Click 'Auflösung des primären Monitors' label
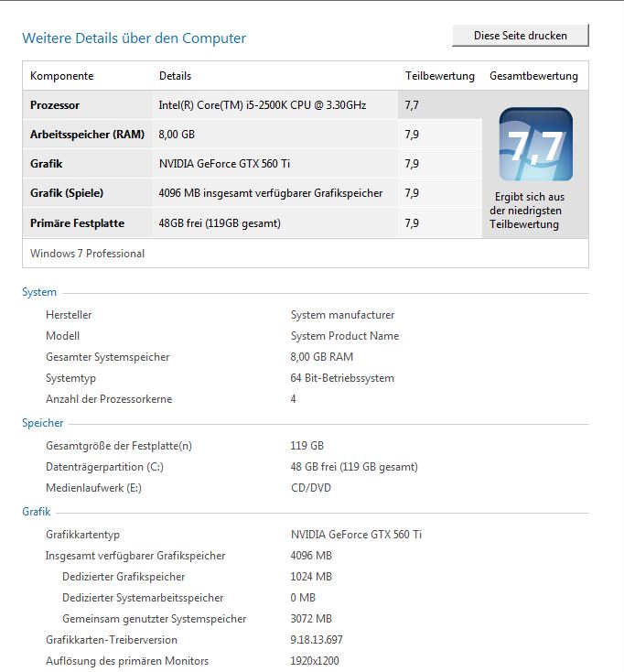The image size is (624, 672). [127, 661]
